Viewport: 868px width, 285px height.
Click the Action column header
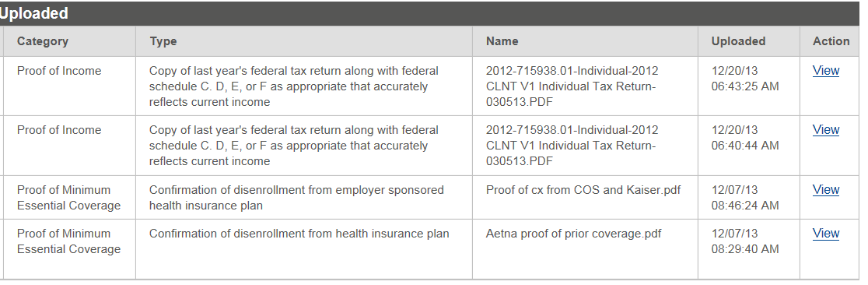coord(831,41)
